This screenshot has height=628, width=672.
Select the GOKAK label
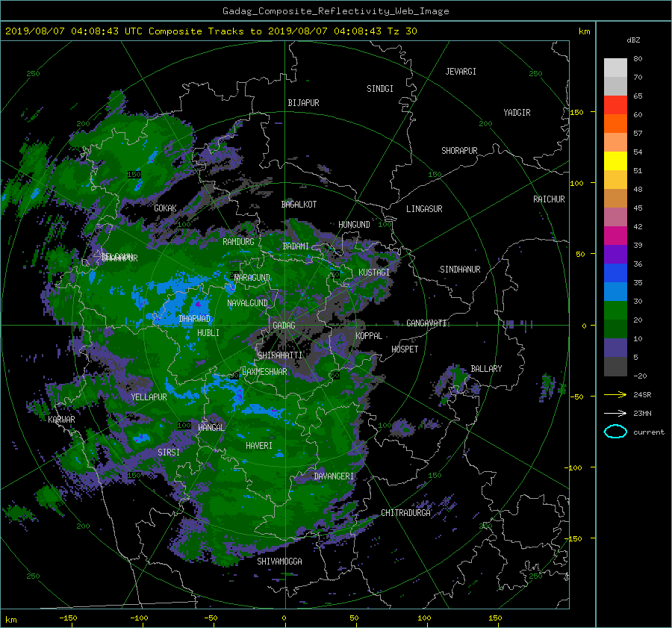166,208
